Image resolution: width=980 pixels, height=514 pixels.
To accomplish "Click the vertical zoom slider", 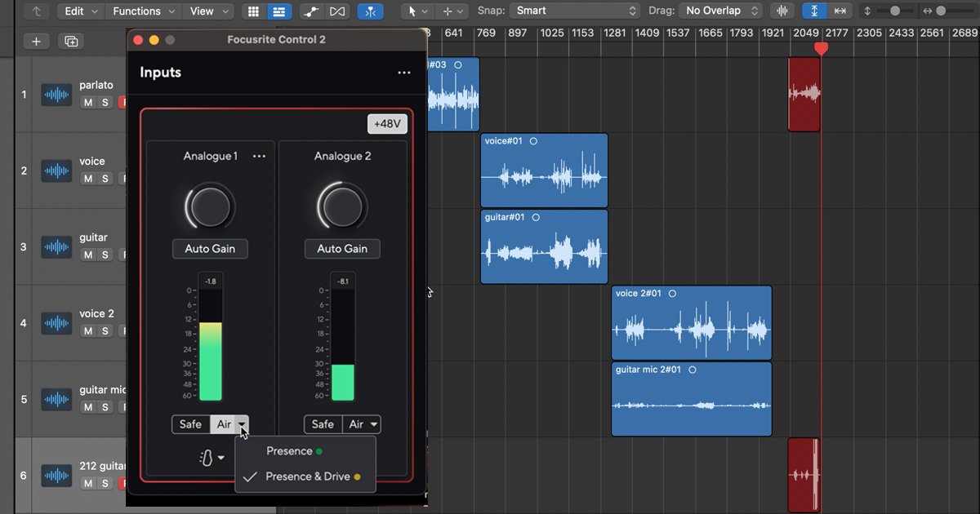I will click(x=896, y=11).
